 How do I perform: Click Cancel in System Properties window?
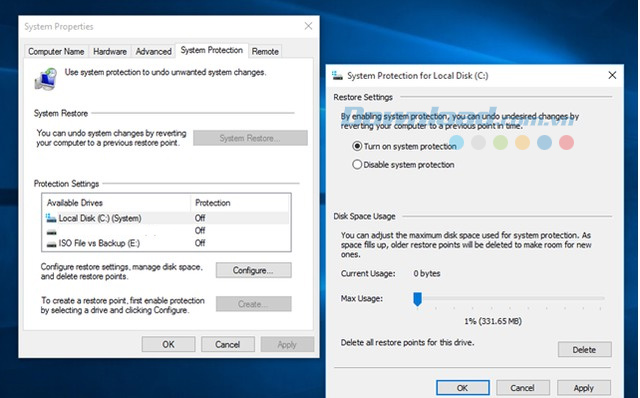(228, 344)
